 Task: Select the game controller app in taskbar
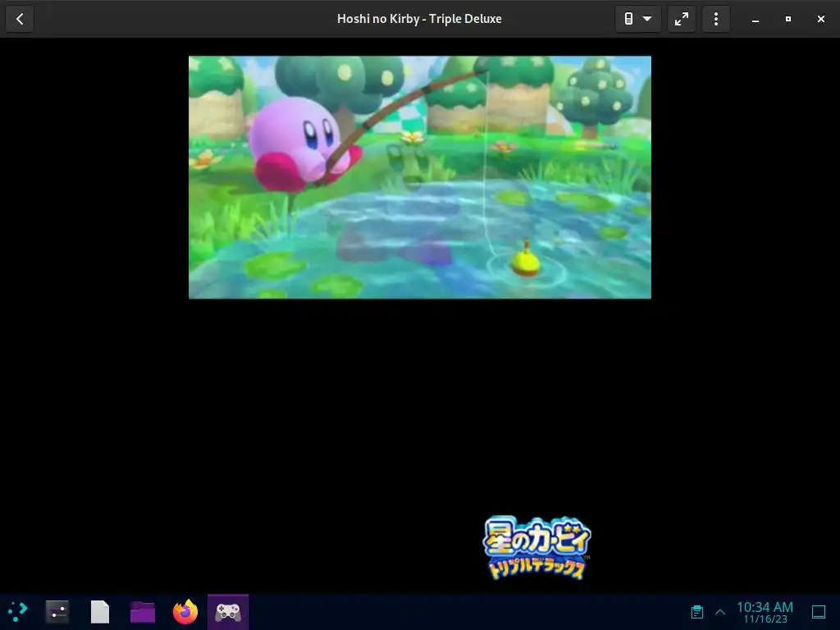[228, 612]
